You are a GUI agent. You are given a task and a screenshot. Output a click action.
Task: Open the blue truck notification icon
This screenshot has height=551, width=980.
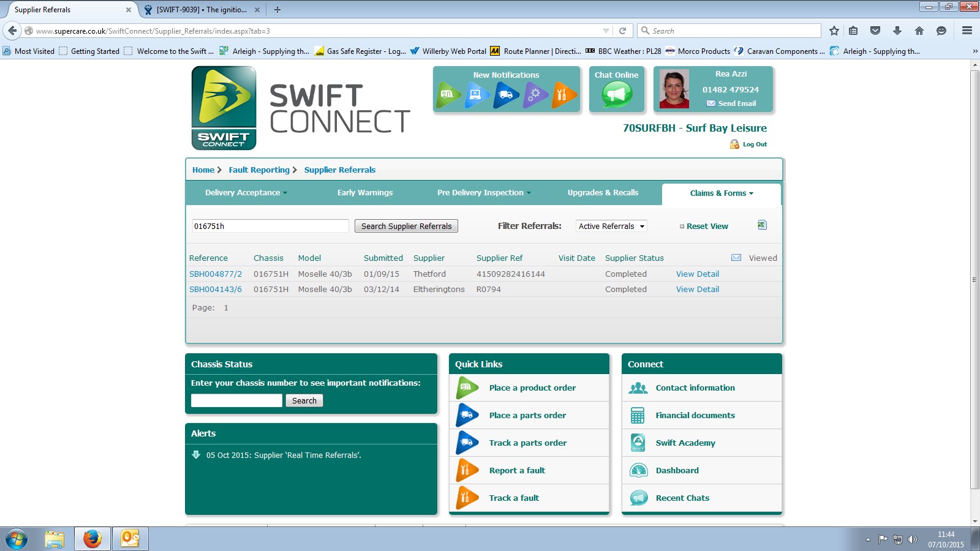pos(506,95)
